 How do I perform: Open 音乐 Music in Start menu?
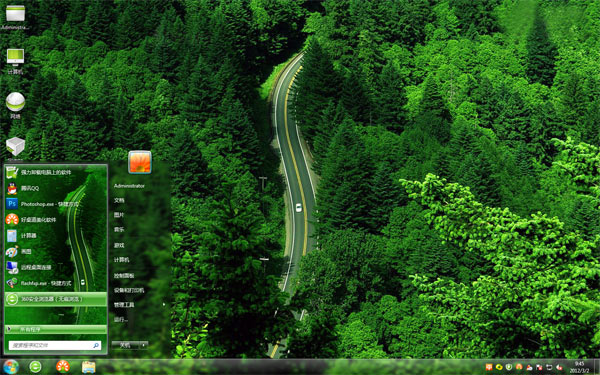click(119, 230)
